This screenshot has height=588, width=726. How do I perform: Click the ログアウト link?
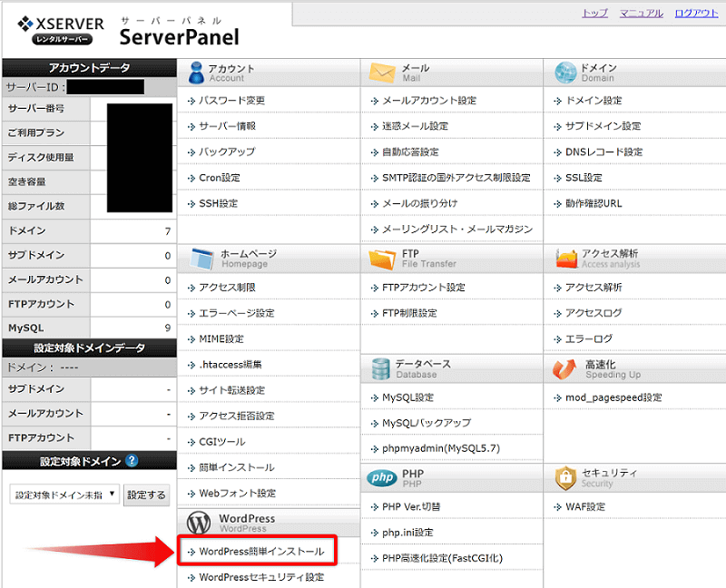click(696, 14)
